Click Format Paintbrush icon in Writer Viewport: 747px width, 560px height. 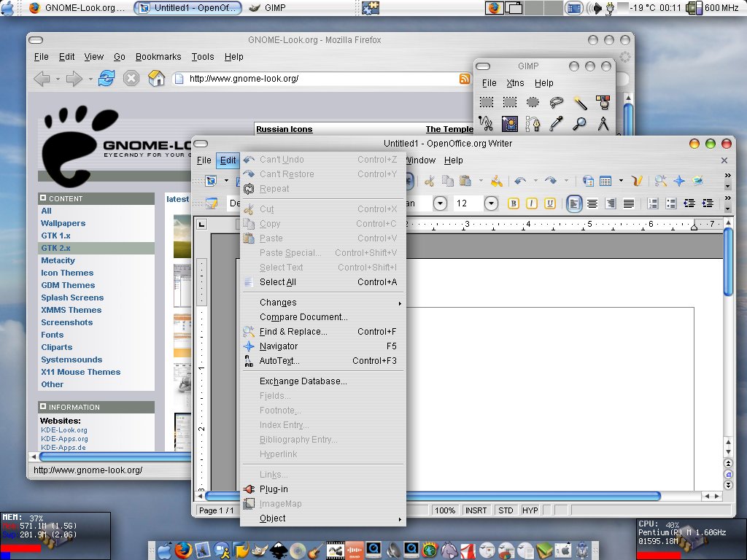(496, 181)
